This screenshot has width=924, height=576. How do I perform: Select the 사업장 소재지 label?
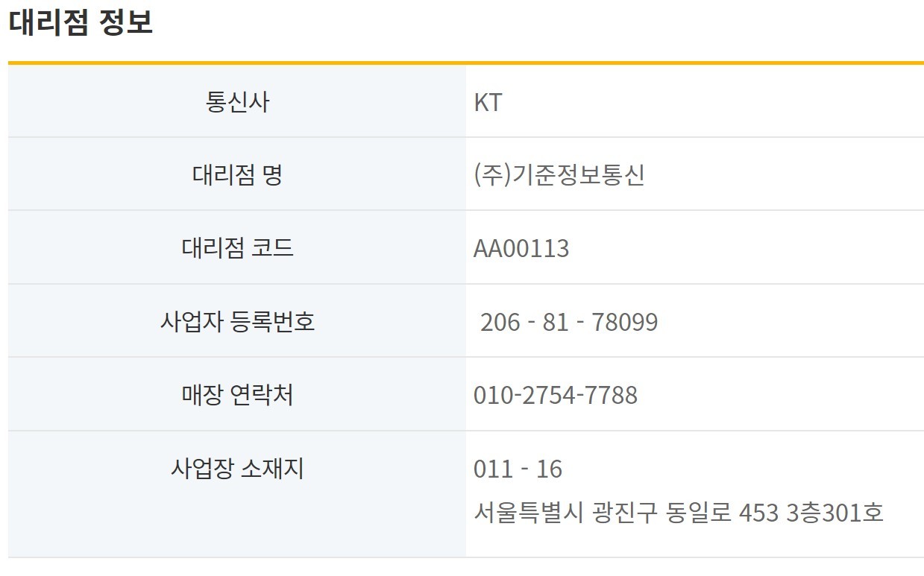click(x=237, y=468)
